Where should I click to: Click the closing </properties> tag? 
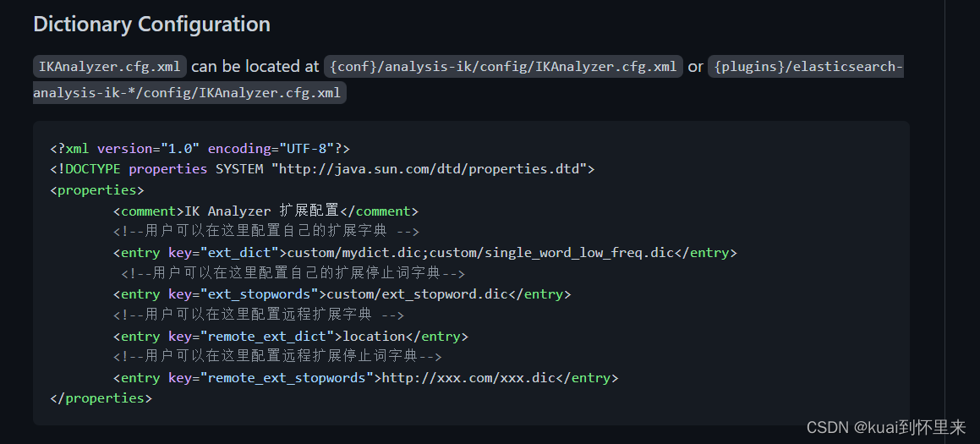(101, 397)
